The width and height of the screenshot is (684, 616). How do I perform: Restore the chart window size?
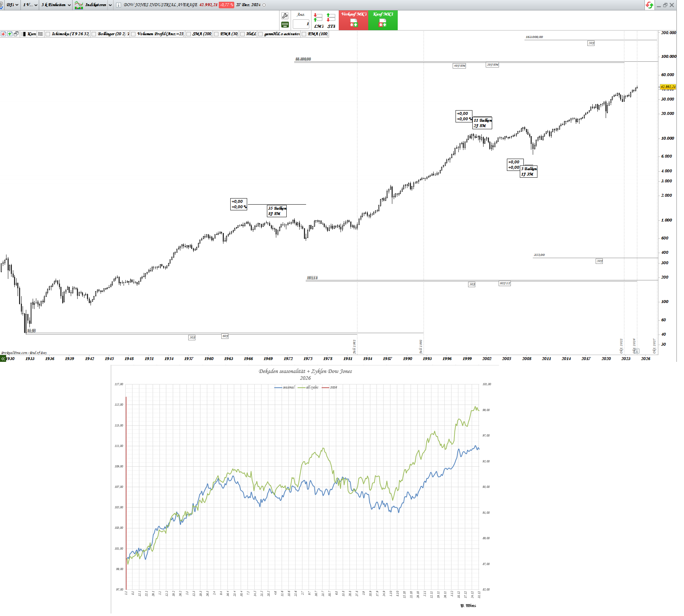665,5
